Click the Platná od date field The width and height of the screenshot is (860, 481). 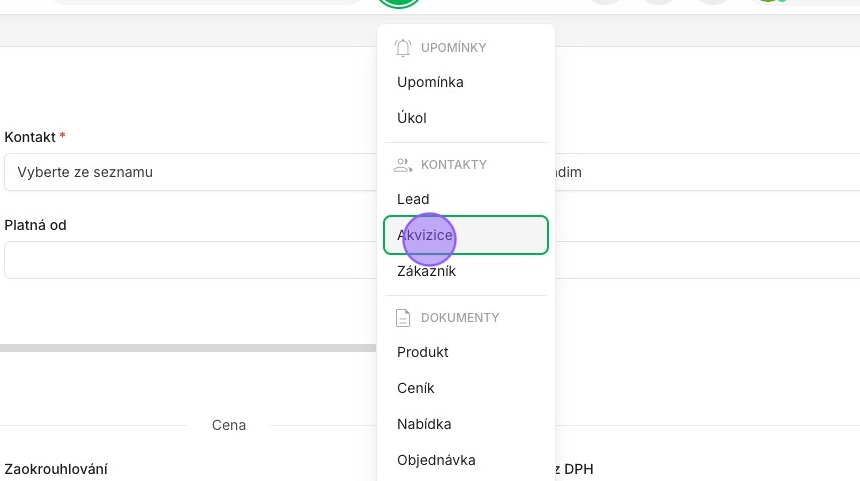190,260
